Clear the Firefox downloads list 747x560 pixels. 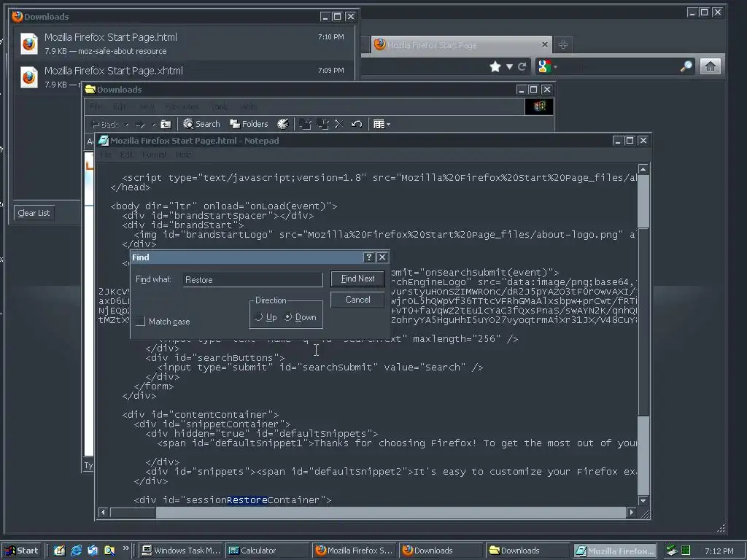34,213
